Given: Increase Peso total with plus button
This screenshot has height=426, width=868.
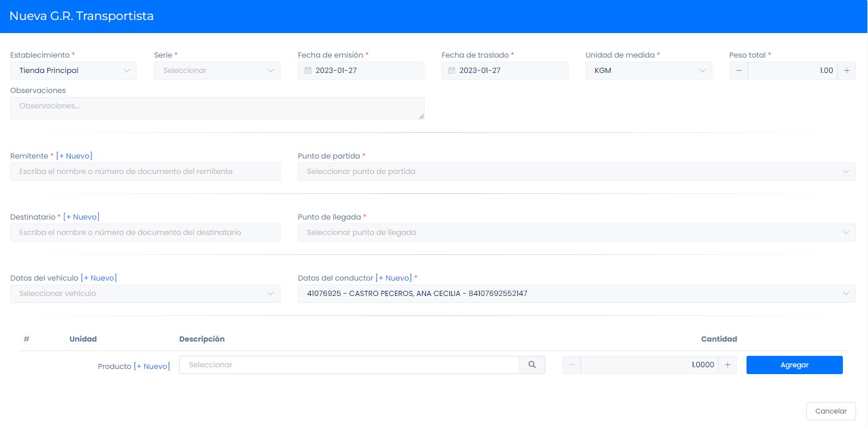Looking at the screenshot, I should 846,71.
